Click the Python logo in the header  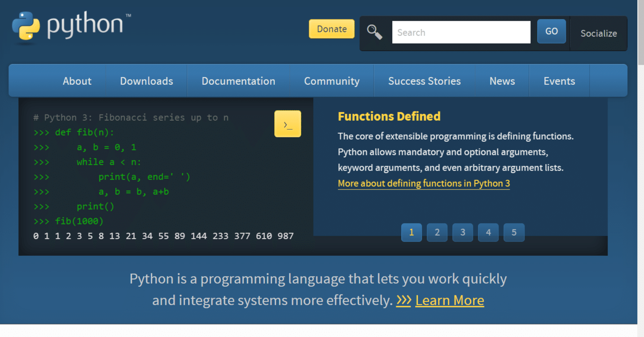[x=71, y=28]
